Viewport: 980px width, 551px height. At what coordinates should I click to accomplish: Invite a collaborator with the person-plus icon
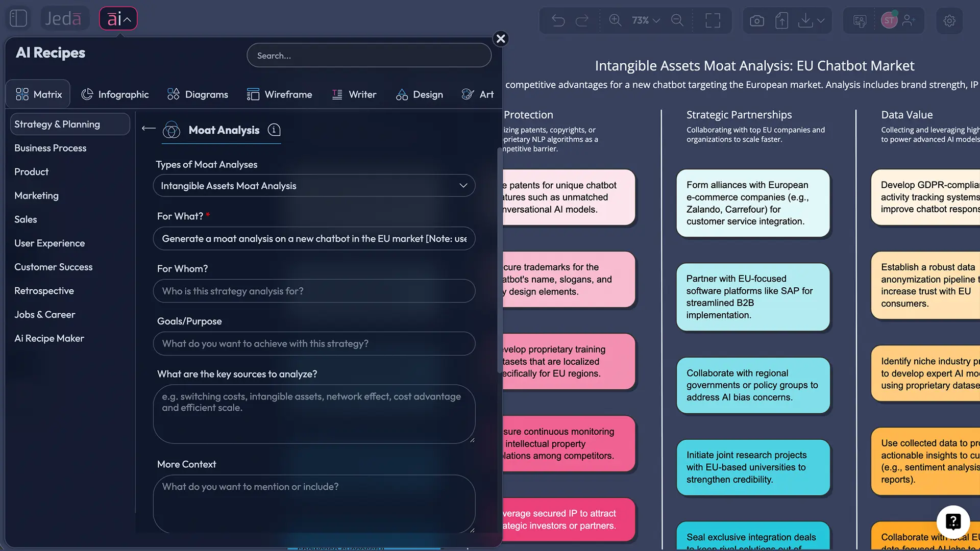coord(910,20)
